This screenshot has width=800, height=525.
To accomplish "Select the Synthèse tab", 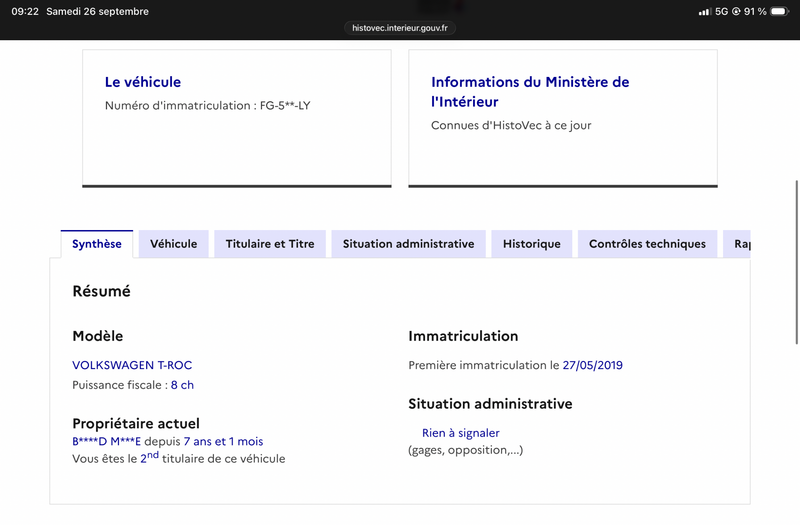I will pyautogui.click(x=97, y=244).
